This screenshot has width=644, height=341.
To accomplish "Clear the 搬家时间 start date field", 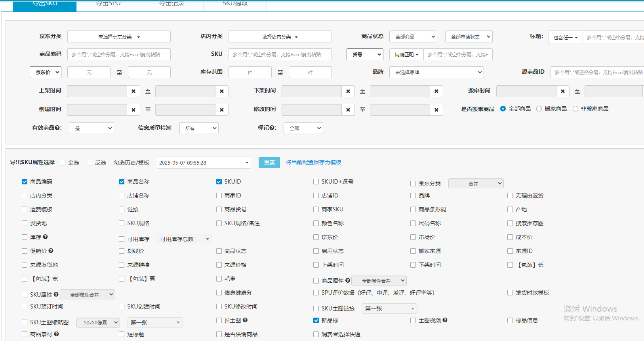I will 563,91.
